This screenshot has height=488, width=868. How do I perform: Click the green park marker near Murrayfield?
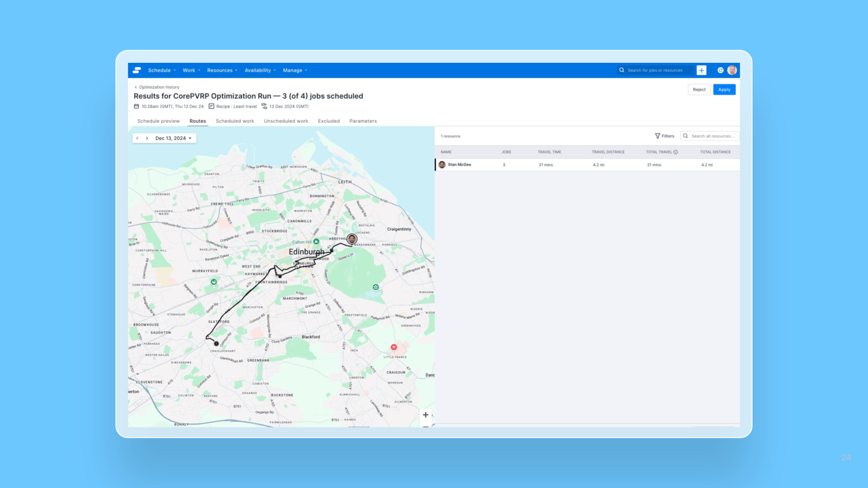tap(214, 282)
